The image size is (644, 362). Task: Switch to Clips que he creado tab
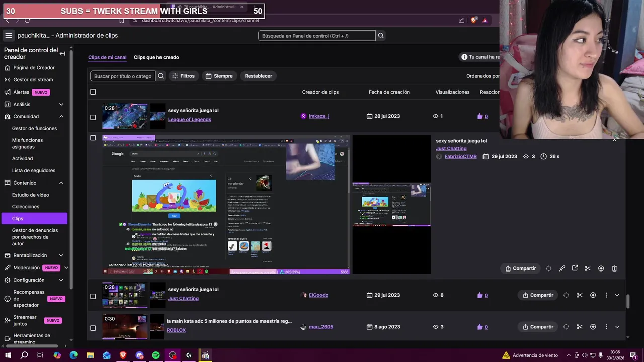[156, 57]
